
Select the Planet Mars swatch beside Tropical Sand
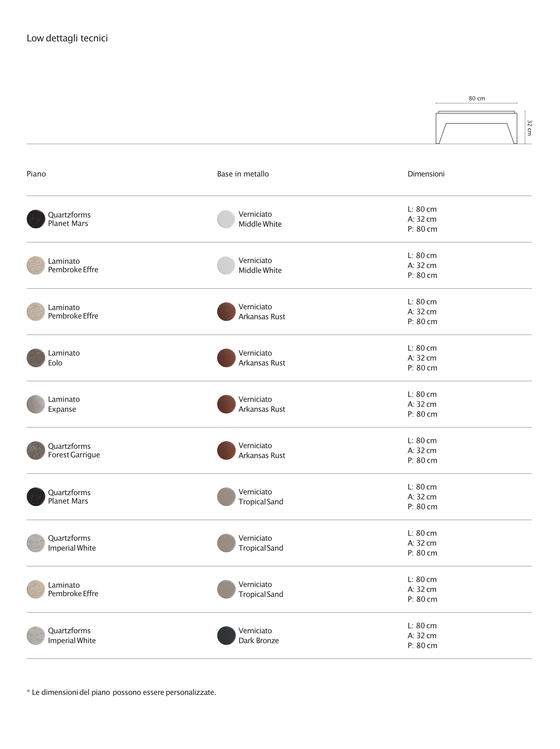click(36, 497)
